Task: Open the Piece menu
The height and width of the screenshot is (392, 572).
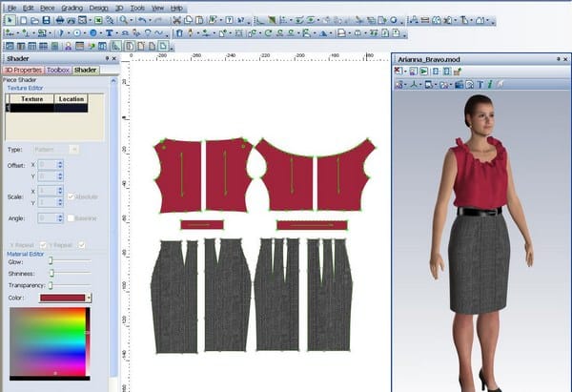Action: 47,8
